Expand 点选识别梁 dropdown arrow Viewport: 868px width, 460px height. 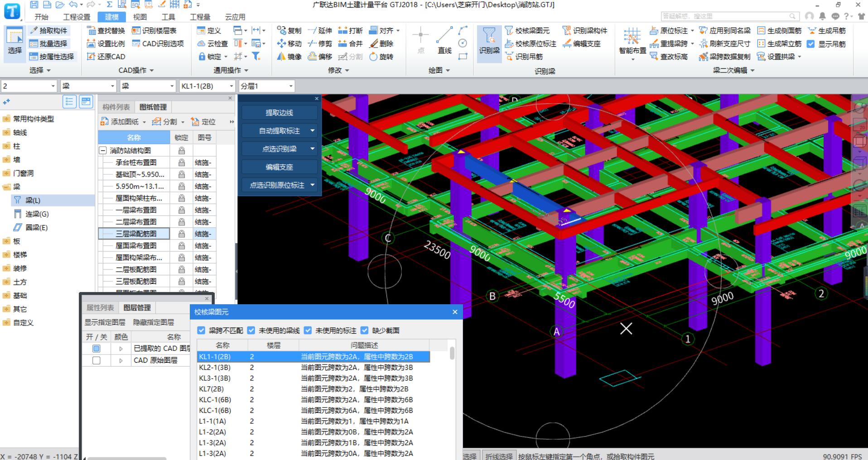(x=313, y=149)
